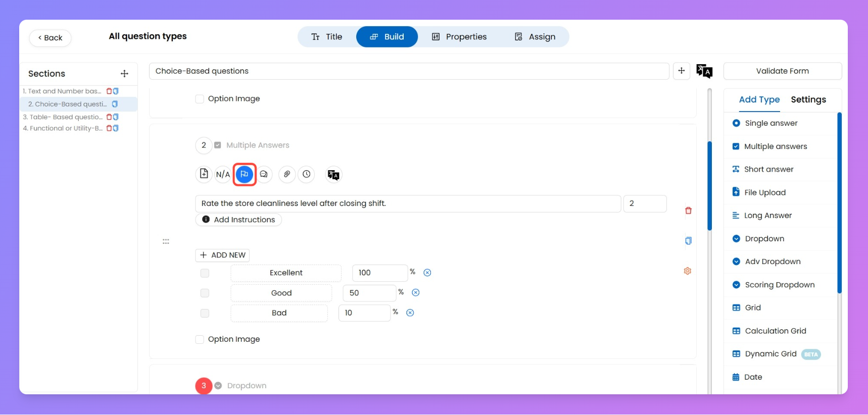Add a Scoring Dropdown question type
The width and height of the screenshot is (868, 415).
pyautogui.click(x=781, y=285)
